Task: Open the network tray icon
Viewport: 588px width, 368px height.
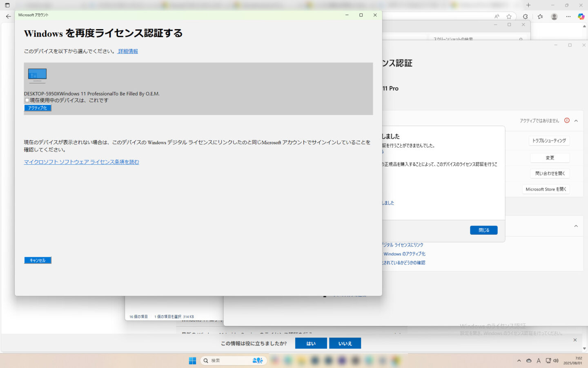Action: [548, 361]
